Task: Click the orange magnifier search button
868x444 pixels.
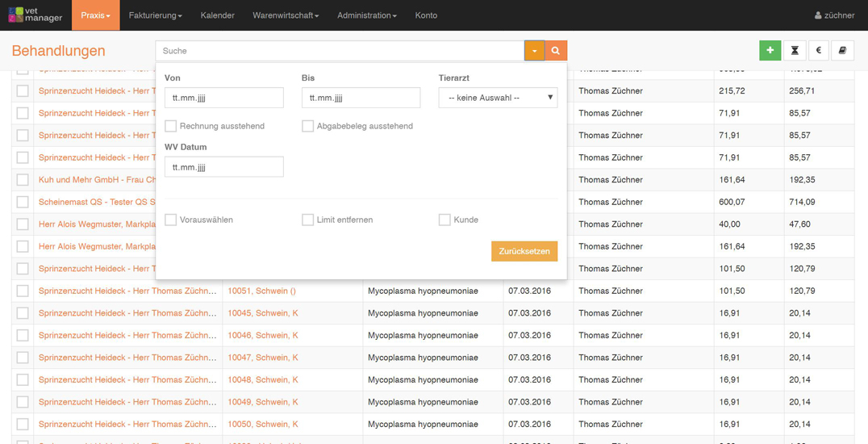Action: click(556, 51)
